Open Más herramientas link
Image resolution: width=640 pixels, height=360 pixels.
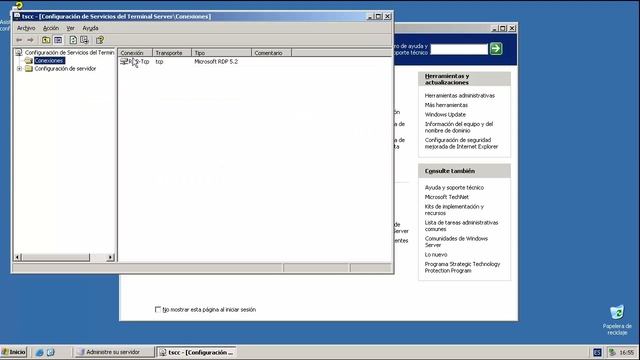446,105
